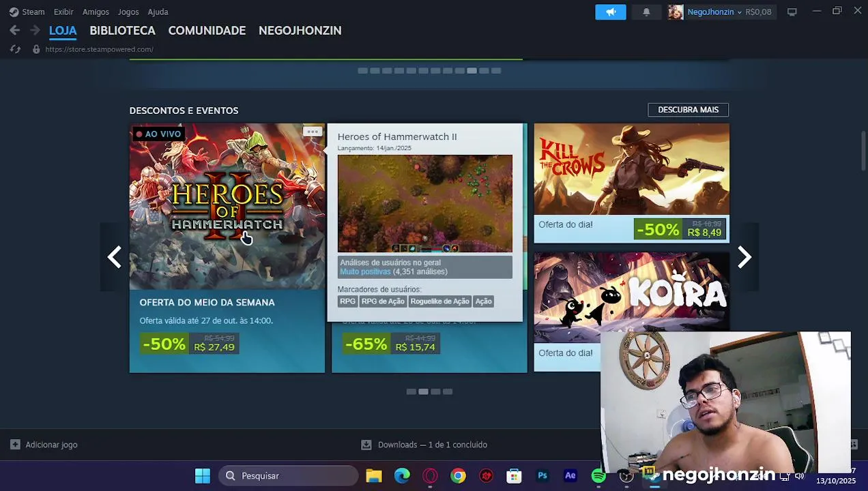The image size is (868, 491).
Task: Open the Kill the Crows offer
Action: tap(631, 183)
